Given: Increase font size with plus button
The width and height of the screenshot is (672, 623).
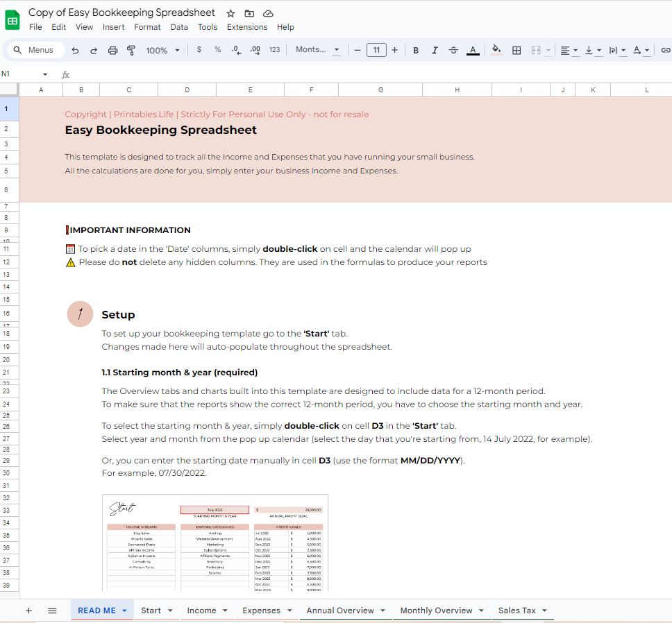Looking at the screenshot, I should (x=395, y=50).
